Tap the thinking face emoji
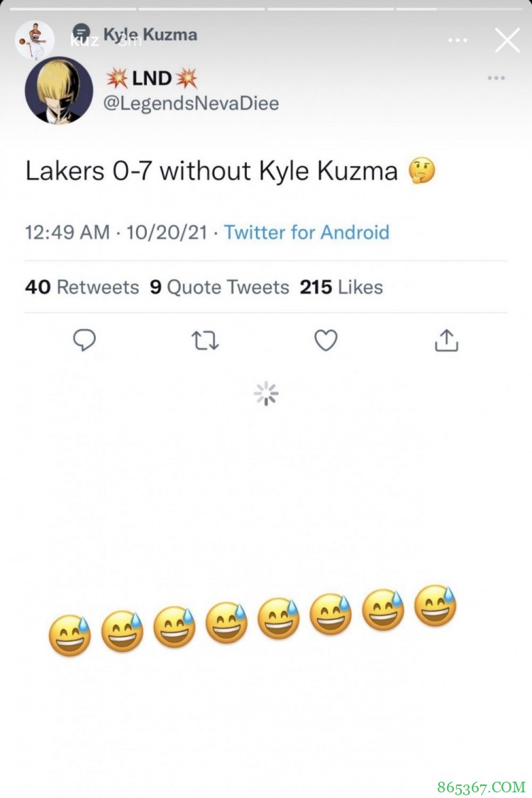 click(422, 171)
